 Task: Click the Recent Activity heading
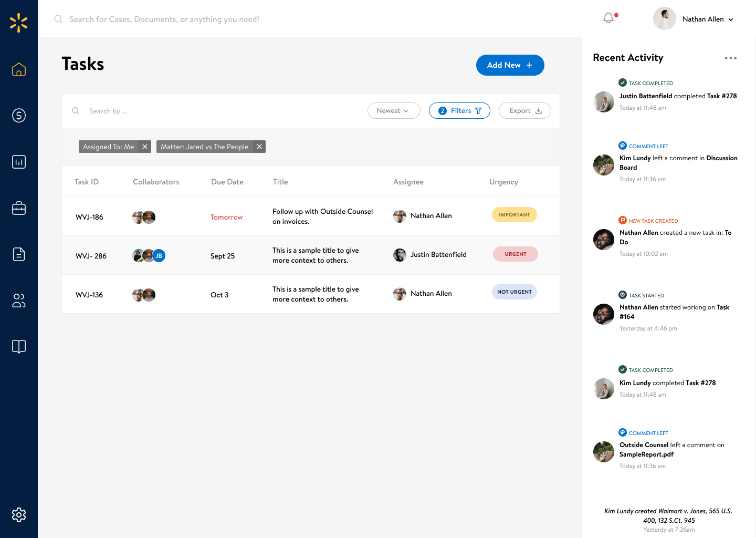628,58
